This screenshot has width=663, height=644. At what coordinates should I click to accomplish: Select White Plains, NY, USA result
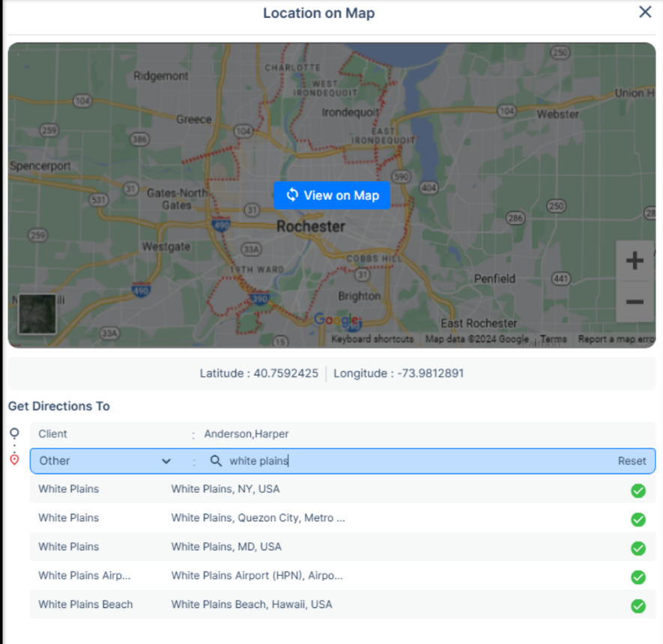click(342, 489)
